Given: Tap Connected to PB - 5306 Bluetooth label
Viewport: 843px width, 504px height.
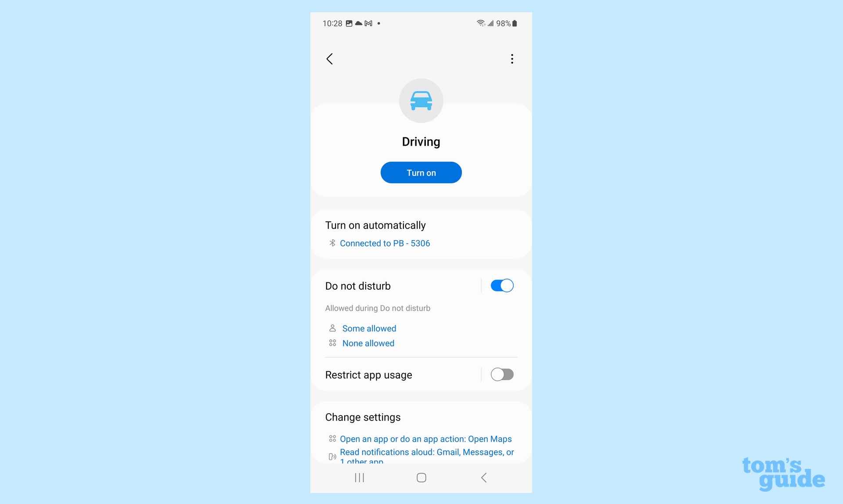Looking at the screenshot, I should 385,243.
